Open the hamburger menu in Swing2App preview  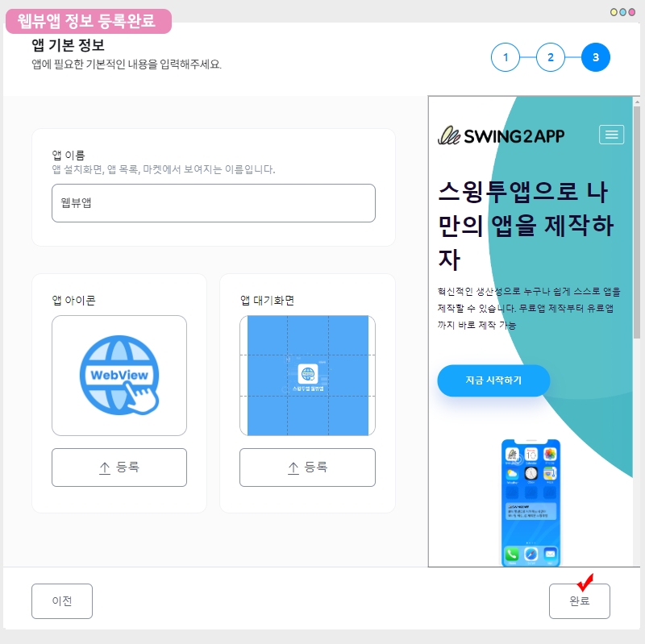611,135
